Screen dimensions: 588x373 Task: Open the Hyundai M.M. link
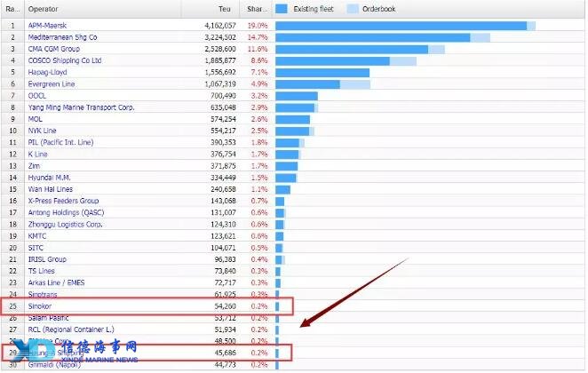click(x=50, y=178)
